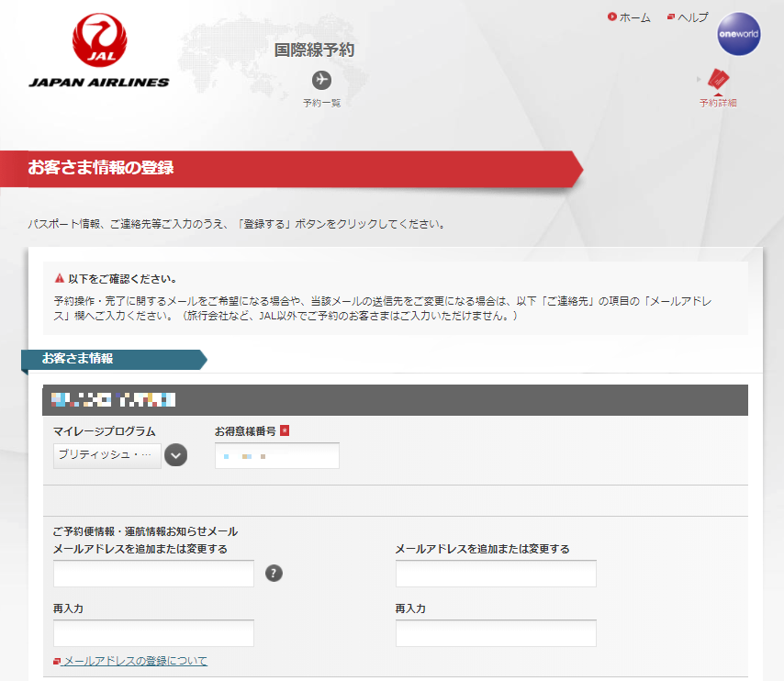Focus the left 再入力 confirmation field
Viewport: 784px width, 681px height.
(x=153, y=633)
